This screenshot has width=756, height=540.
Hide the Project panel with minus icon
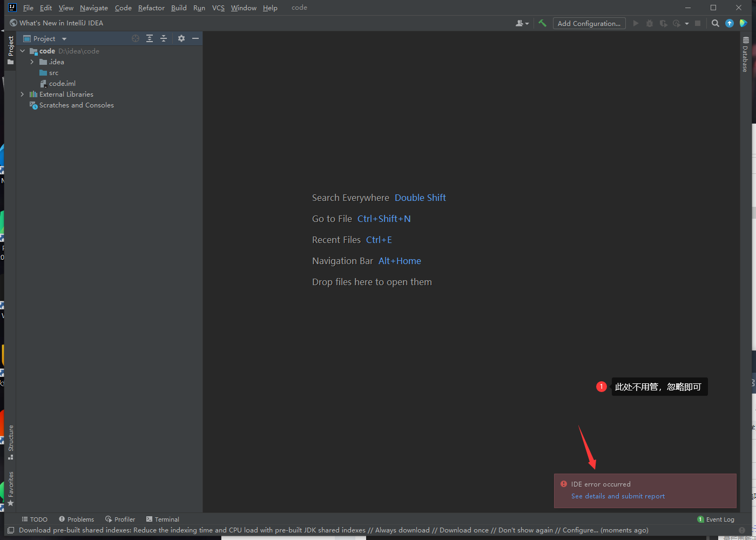point(195,38)
